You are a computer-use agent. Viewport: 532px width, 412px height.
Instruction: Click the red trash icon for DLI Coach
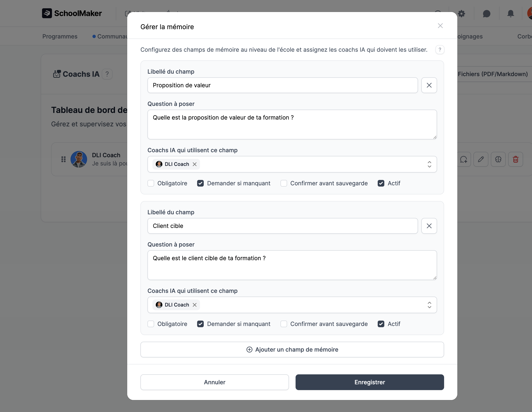pos(515,159)
